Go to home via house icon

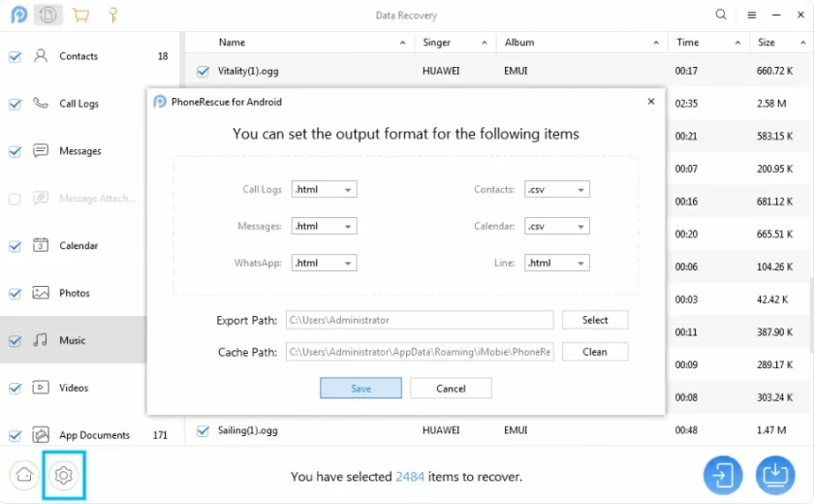click(x=24, y=475)
